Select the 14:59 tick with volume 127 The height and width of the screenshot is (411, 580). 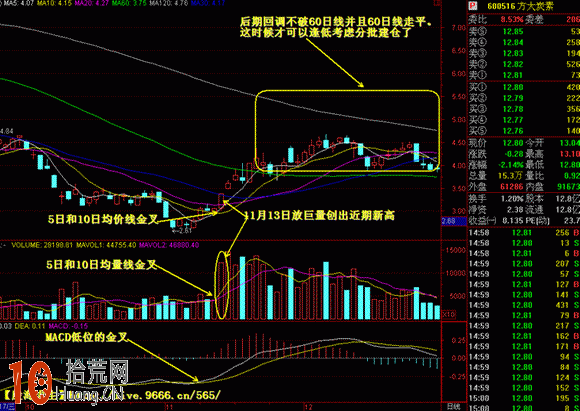[524, 284]
